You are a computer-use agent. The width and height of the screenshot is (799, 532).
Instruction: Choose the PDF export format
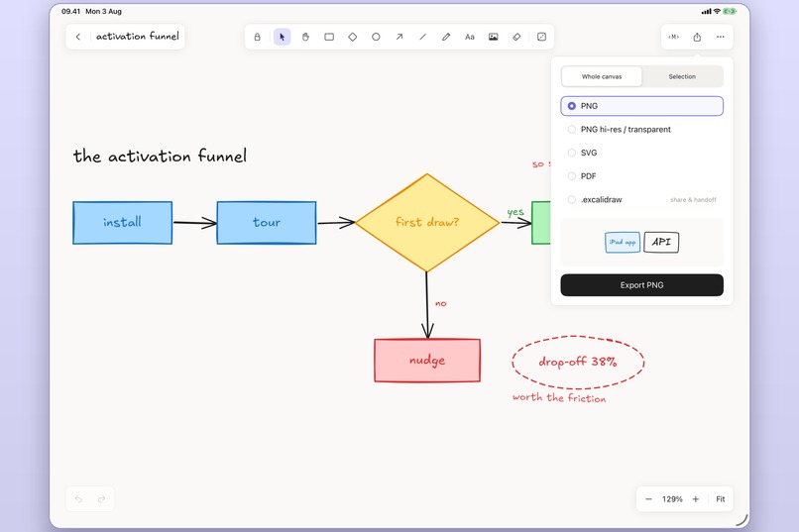(642, 176)
